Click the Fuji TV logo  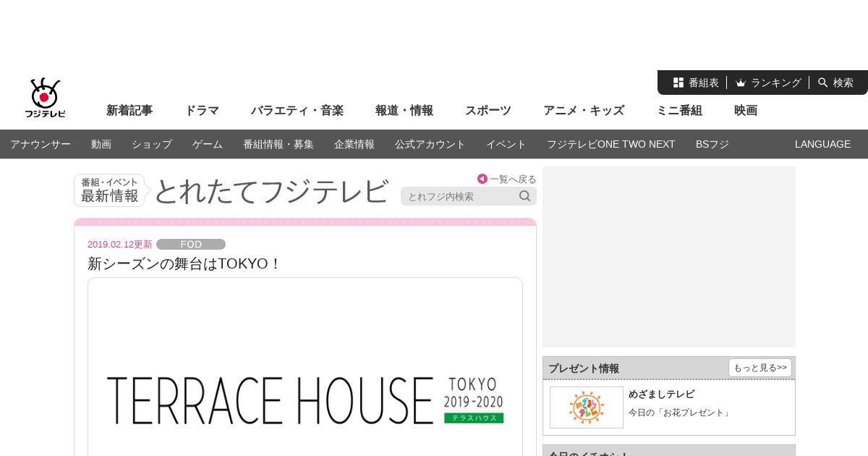[45, 98]
